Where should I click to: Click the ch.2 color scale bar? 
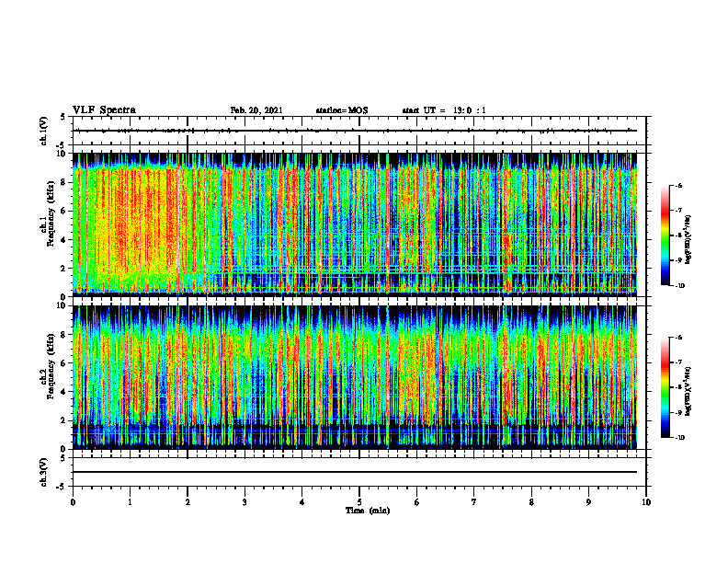pyautogui.click(x=665, y=387)
